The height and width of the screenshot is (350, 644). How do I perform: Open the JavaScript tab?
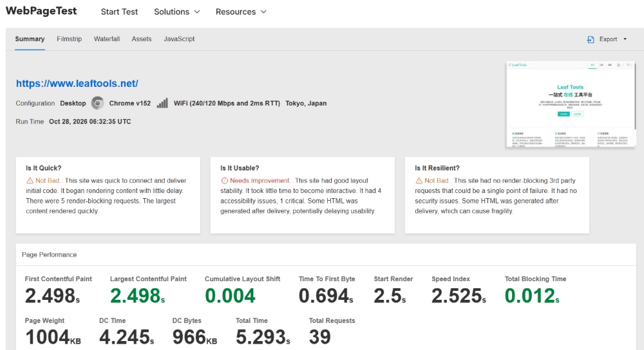[x=179, y=39]
